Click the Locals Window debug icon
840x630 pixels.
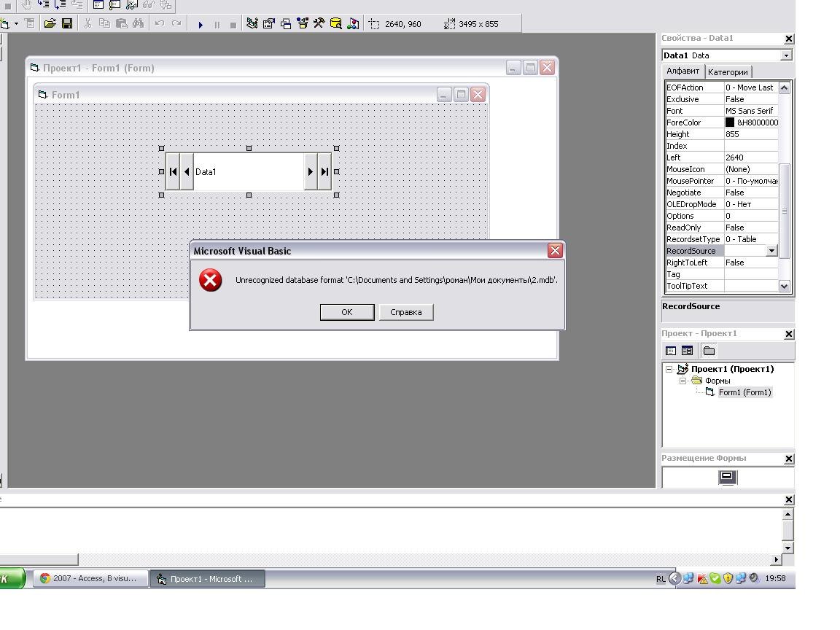pyautogui.click(x=98, y=5)
